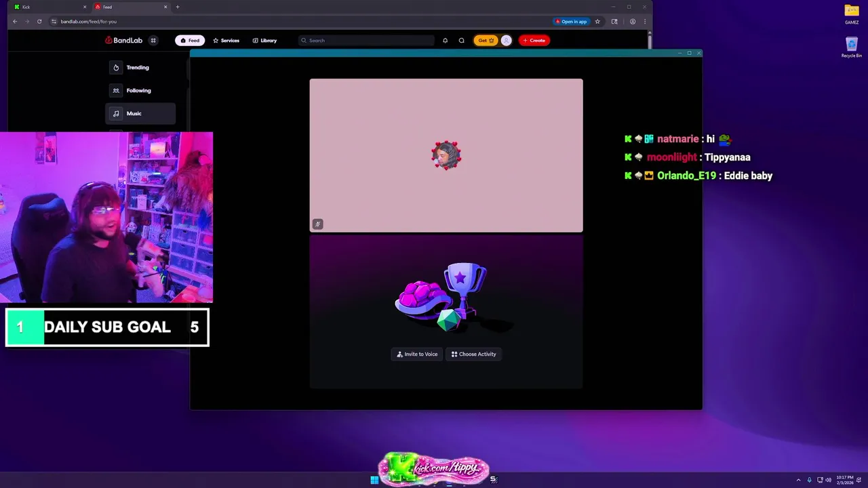
Task: Open BandLab chat messages icon
Action: 462,41
